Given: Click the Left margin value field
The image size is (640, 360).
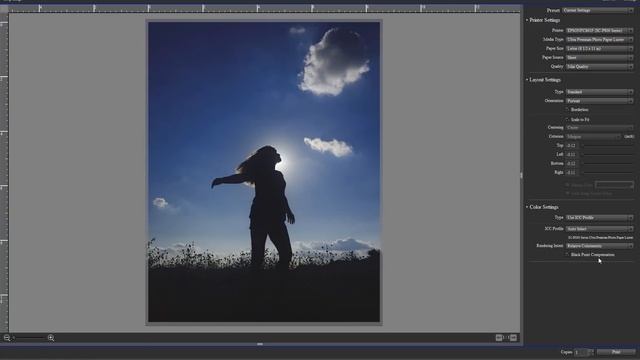Looking at the screenshot, I should 572,154.
